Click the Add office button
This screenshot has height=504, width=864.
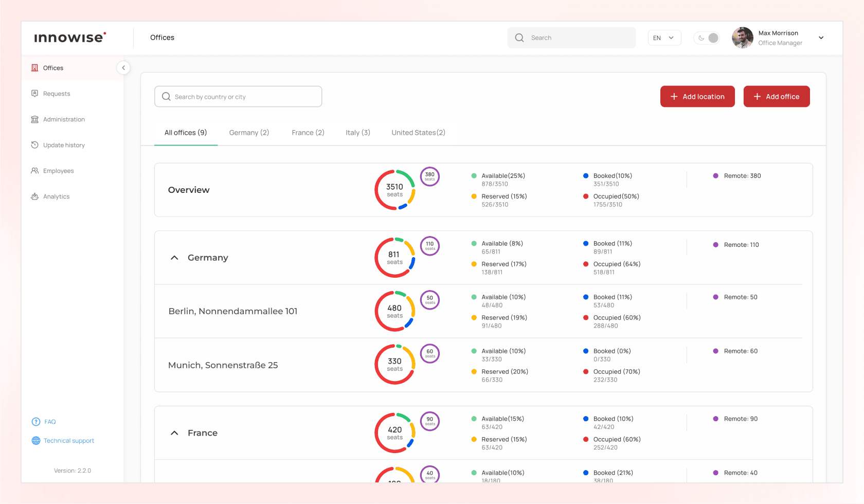point(777,97)
